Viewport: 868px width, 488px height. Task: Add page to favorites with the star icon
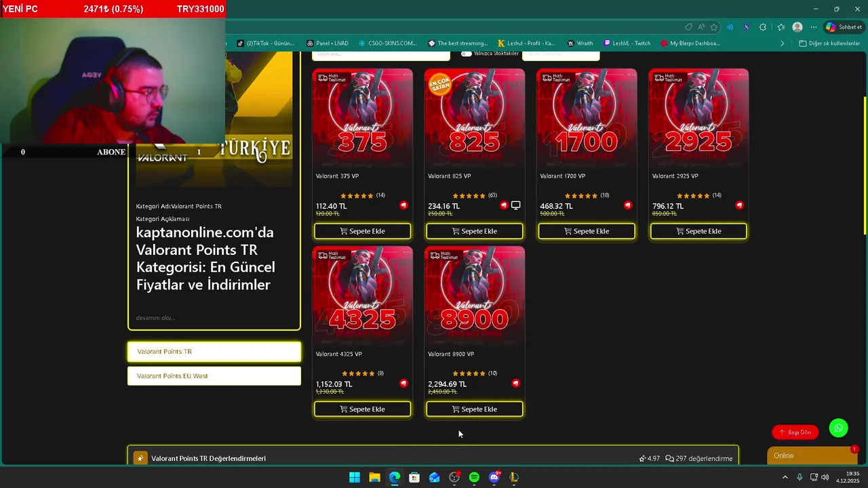[714, 27]
